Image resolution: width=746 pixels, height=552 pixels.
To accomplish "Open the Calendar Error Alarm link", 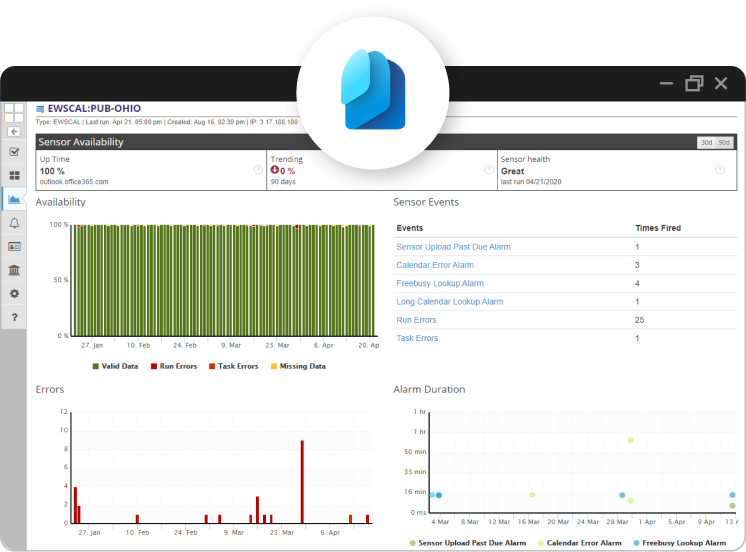I will [x=435, y=265].
